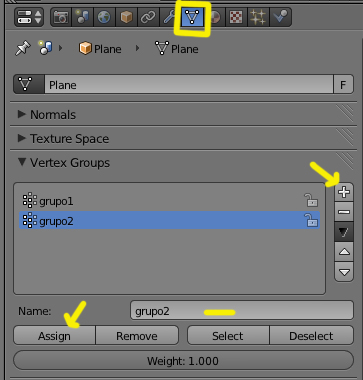The width and height of the screenshot is (363, 380).
Task: Open the Render properties camera tab
Action: coord(61,17)
